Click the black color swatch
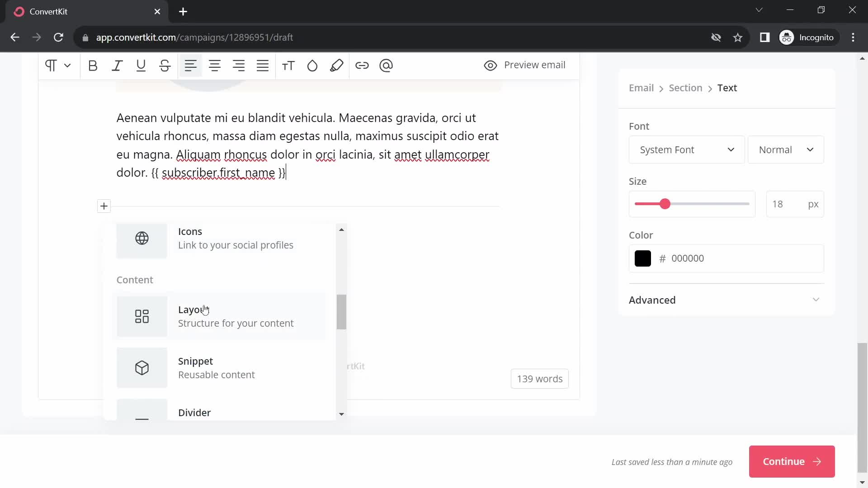The height and width of the screenshot is (488, 868). [x=643, y=258]
